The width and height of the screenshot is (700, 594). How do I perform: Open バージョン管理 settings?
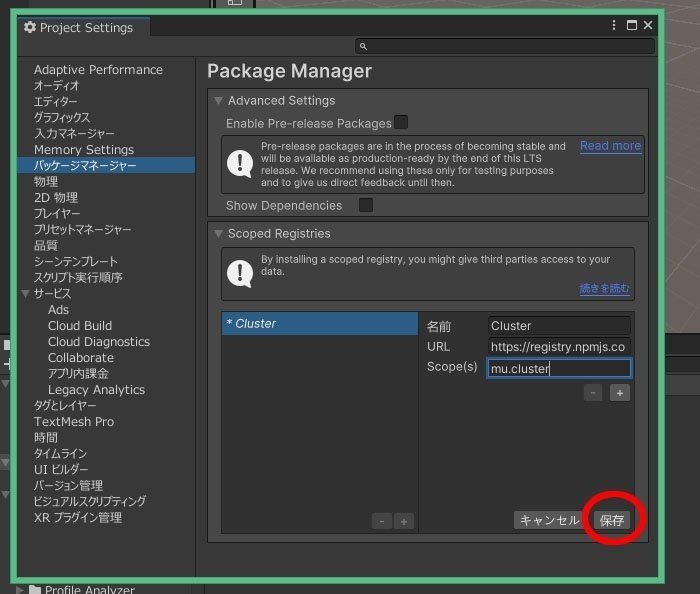(x=68, y=486)
